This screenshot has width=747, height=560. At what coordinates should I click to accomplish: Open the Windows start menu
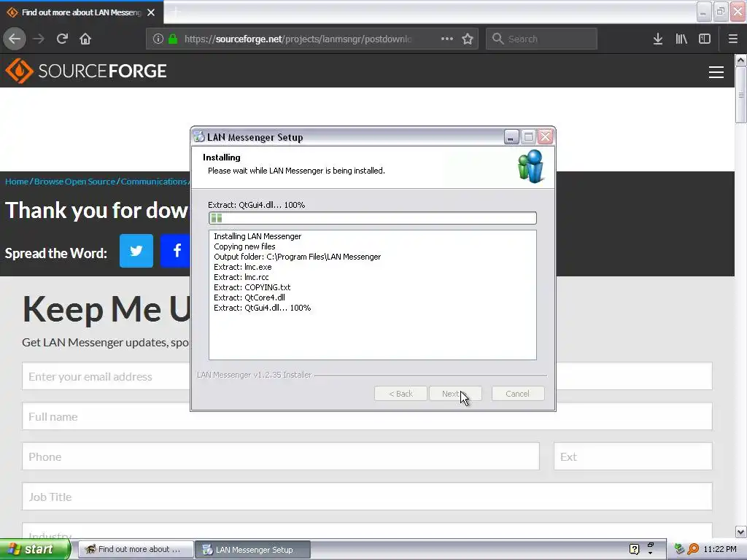(35, 550)
